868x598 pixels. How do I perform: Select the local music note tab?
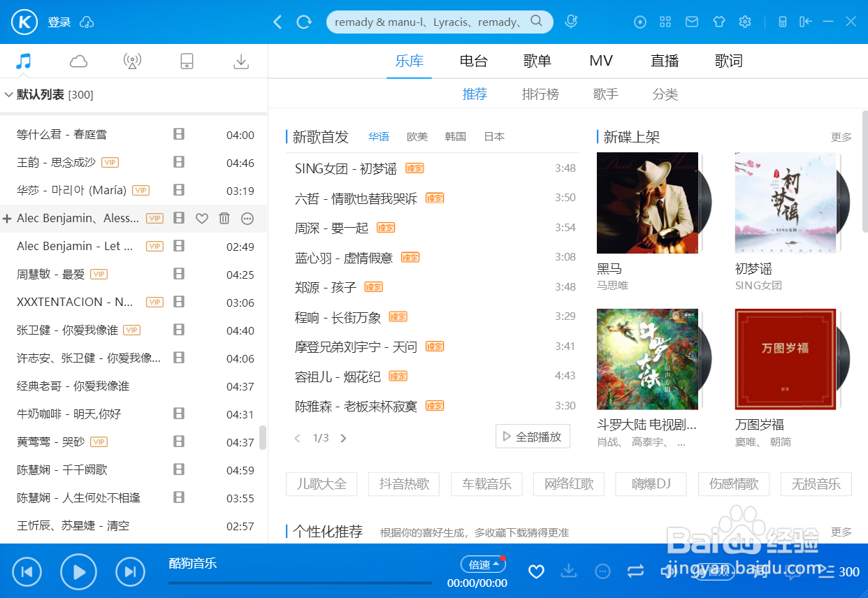coord(24,61)
